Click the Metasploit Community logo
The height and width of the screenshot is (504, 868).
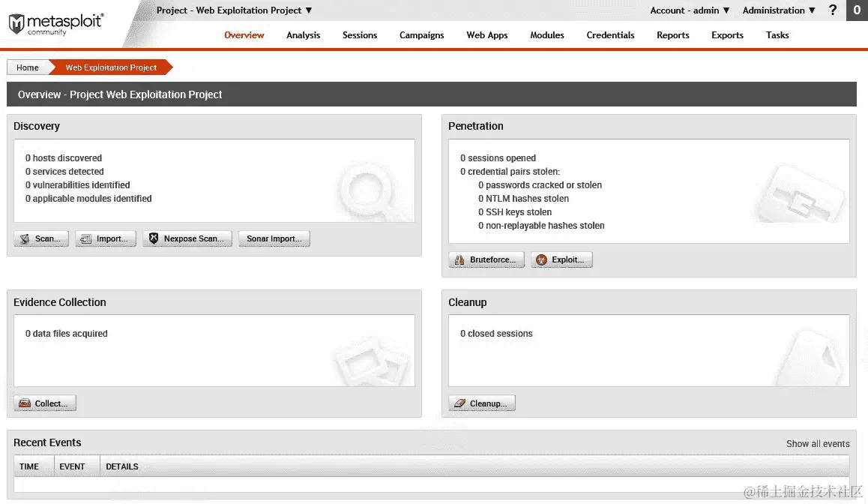[55, 24]
